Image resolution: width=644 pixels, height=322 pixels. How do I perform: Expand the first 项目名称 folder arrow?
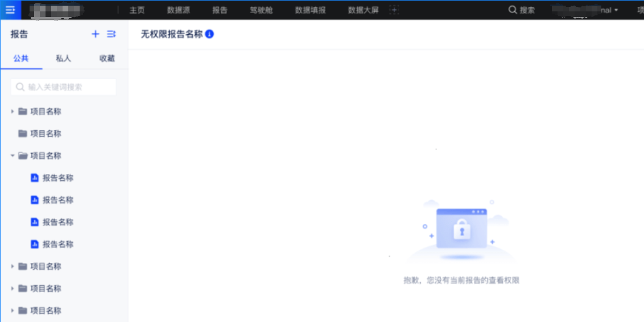(13, 112)
